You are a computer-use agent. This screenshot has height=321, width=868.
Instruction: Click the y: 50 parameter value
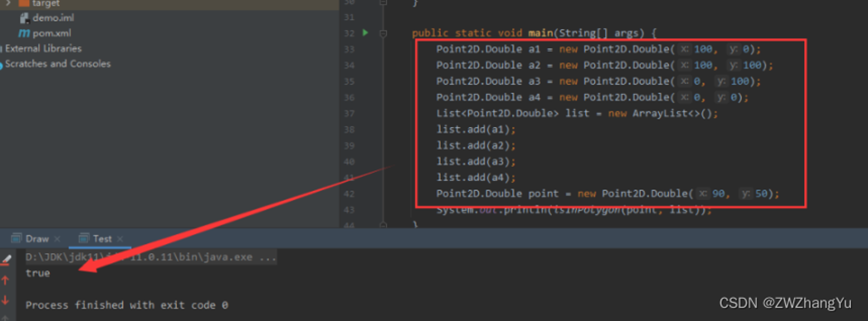[761, 193]
